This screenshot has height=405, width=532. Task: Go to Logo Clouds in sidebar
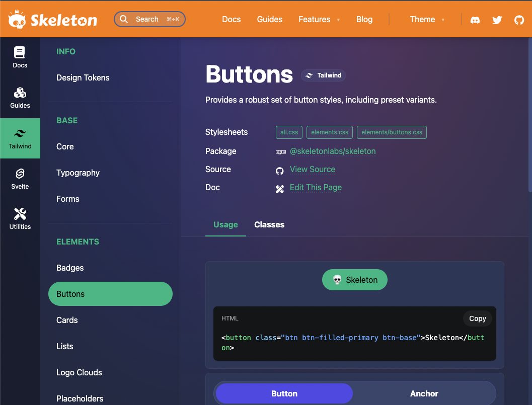click(111, 372)
